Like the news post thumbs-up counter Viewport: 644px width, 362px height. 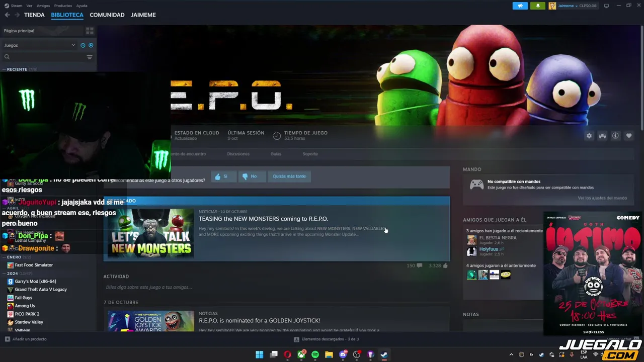point(438,265)
